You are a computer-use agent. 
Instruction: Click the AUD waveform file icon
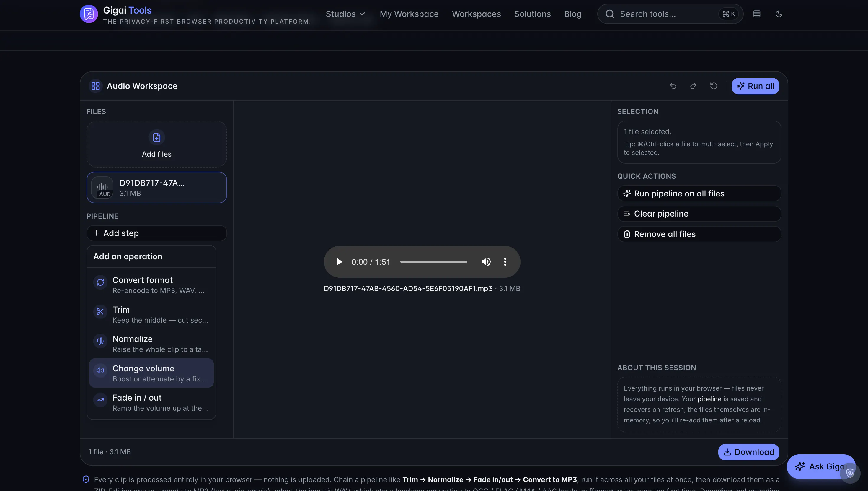click(102, 188)
